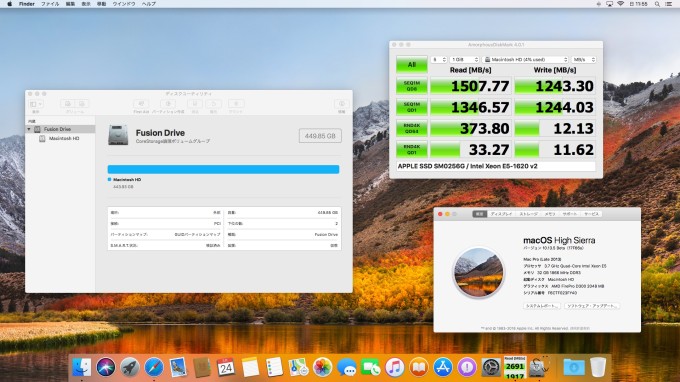
Task: Open File menu in menu bar
Action: click(50, 4)
